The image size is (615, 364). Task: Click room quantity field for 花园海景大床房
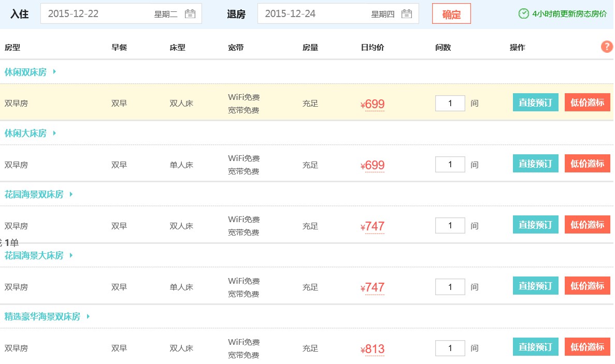pos(450,287)
